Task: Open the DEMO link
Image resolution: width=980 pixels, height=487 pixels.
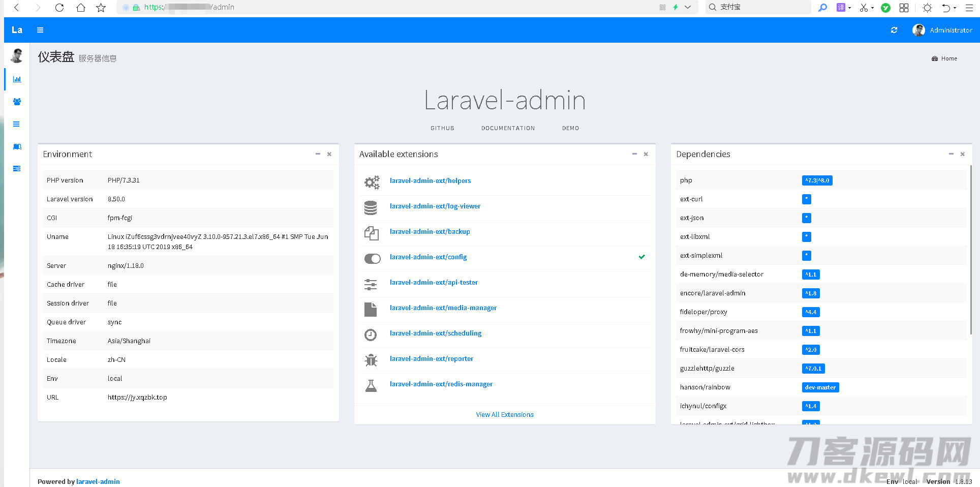Action: point(570,128)
